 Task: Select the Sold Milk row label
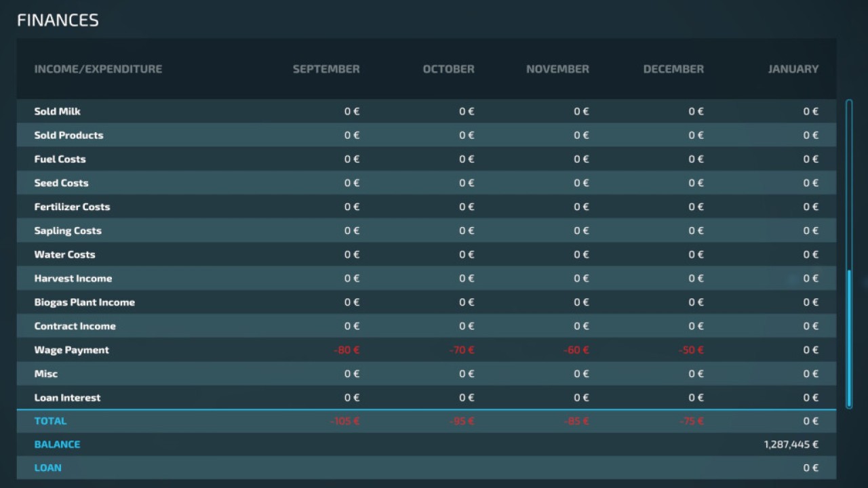point(58,111)
